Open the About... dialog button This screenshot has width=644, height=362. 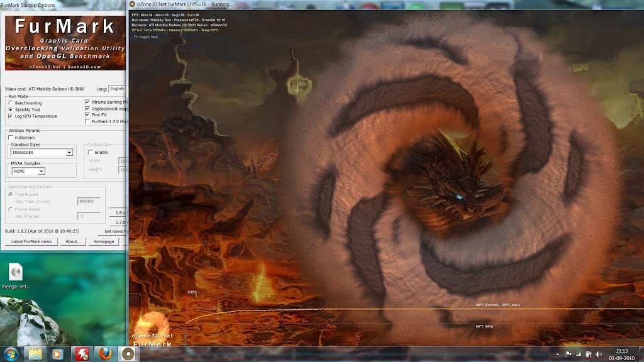tap(73, 241)
